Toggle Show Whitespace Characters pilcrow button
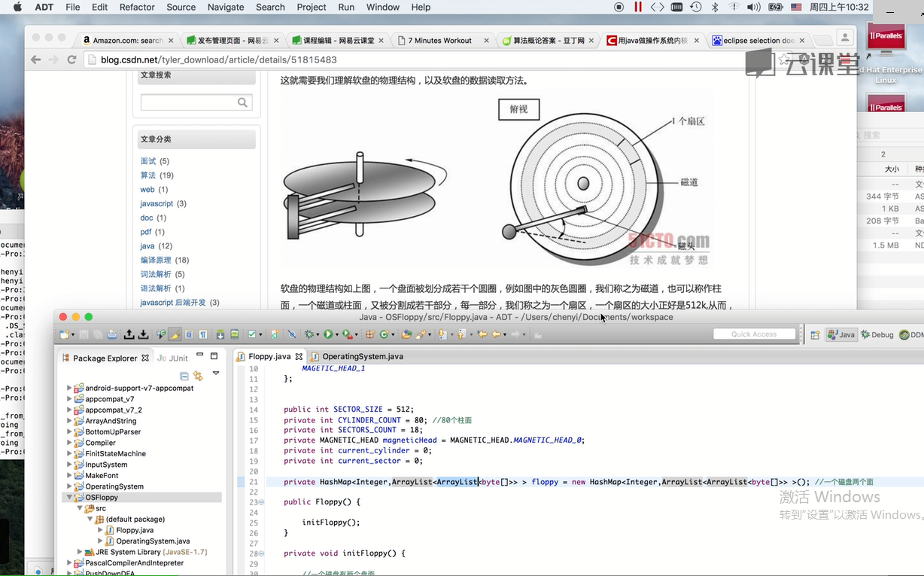 203,334
